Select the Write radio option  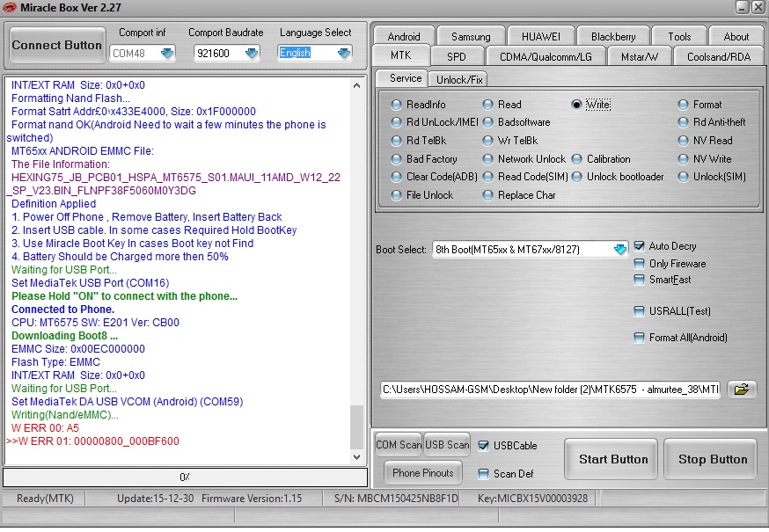[577, 105]
